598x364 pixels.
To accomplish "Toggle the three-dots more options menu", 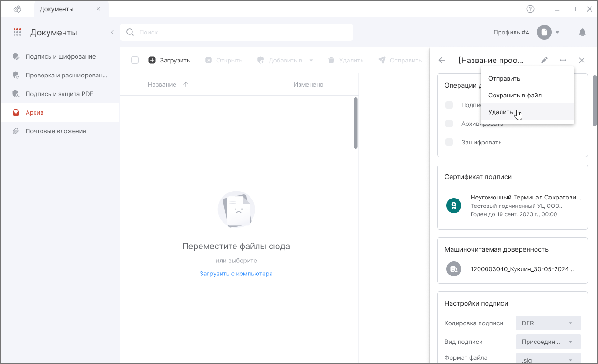I will click(563, 60).
